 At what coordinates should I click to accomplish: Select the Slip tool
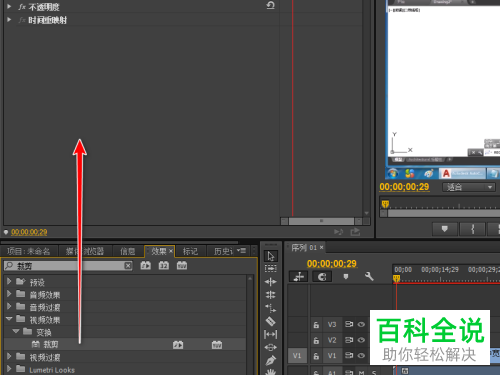(270, 334)
